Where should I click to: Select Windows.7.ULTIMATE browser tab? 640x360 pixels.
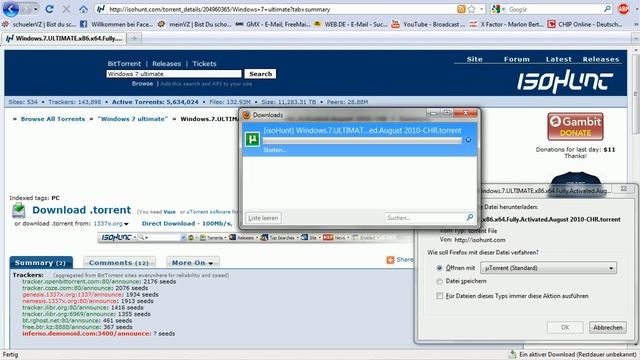click(64, 38)
